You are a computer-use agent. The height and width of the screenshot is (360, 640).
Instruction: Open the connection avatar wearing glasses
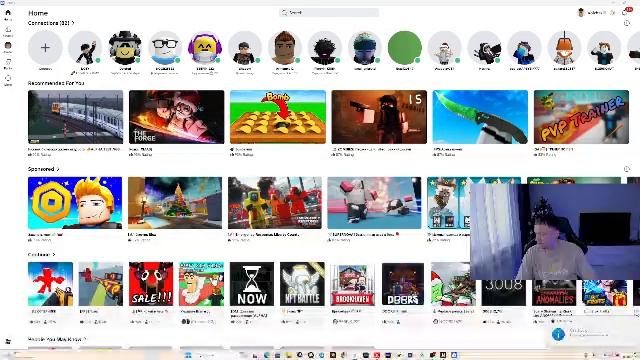165,48
